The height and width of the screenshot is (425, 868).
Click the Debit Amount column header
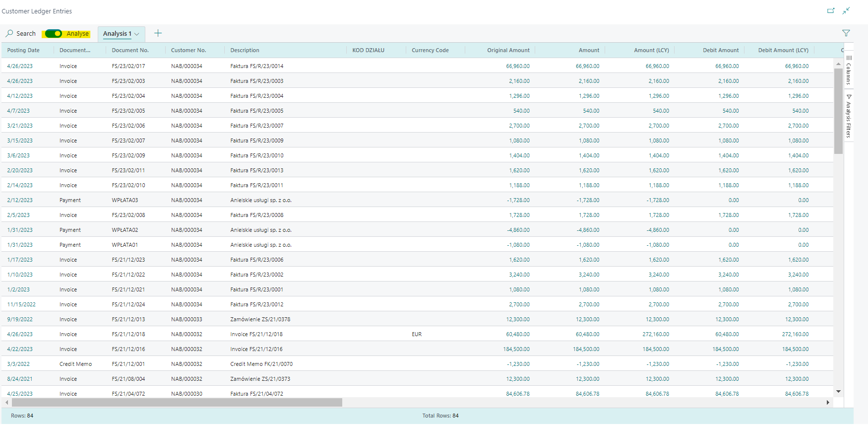coord(721,50)
